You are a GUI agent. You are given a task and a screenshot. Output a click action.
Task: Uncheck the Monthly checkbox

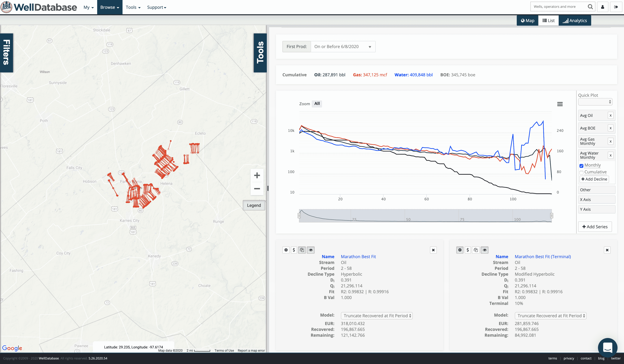(x=581, y=166)
